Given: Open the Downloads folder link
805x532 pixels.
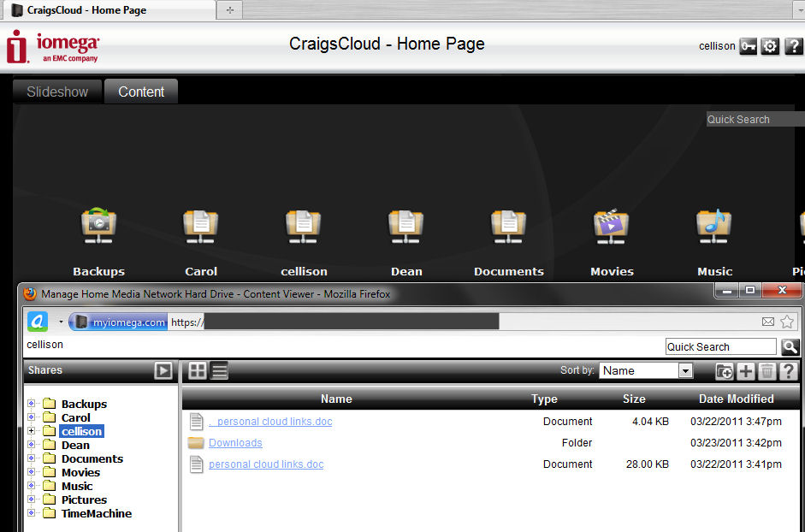Looking at the screenshot, I should click(x=235, y=443).
